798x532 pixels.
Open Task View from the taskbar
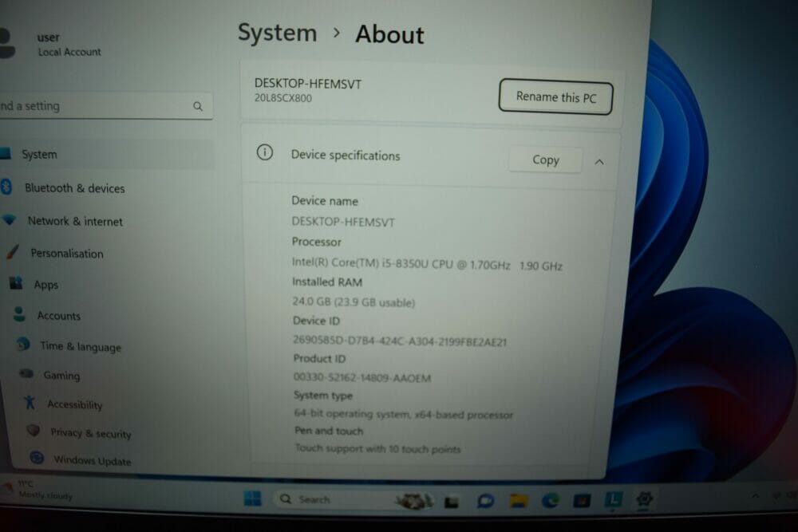pyautogui.click(x=452, y=502)
